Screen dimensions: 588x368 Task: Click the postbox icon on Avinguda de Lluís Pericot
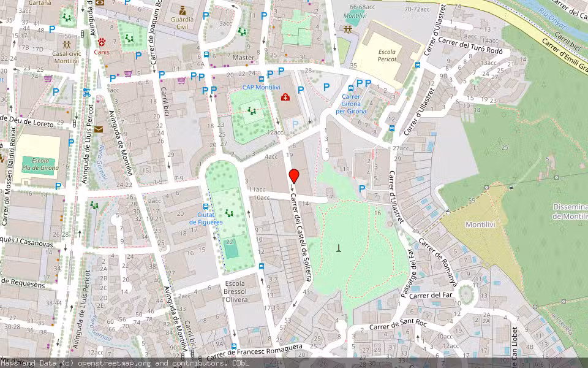click(x=99, y=130)
